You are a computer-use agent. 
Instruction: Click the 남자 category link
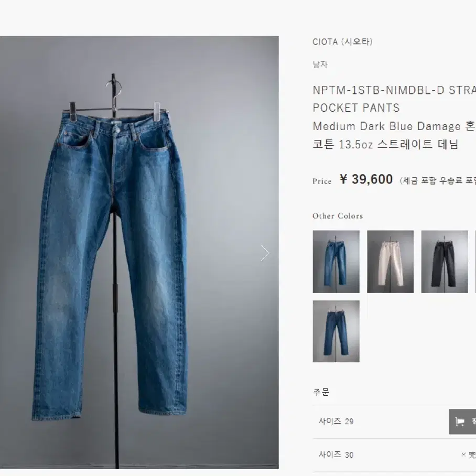click(x=320, y=64)
